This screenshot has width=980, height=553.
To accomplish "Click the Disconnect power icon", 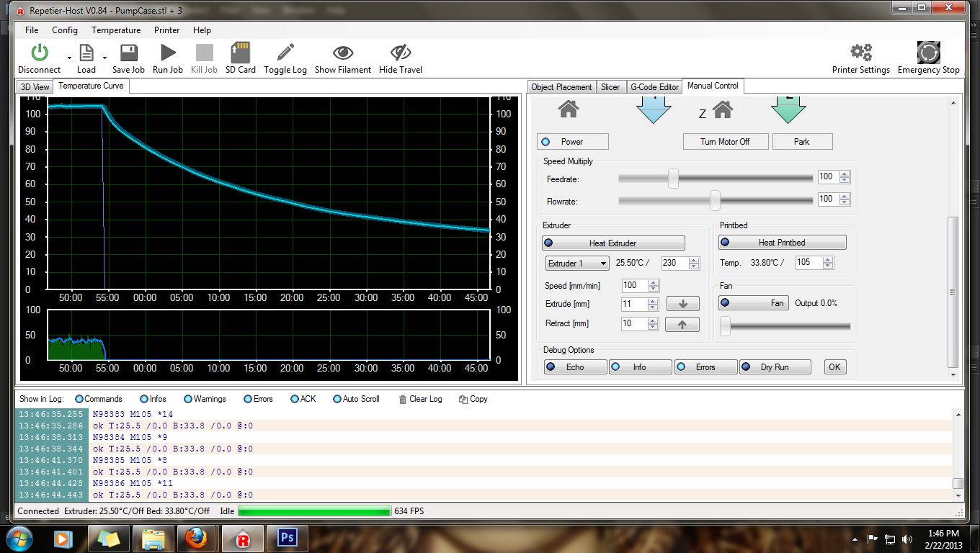I will [x=39, y=53].
